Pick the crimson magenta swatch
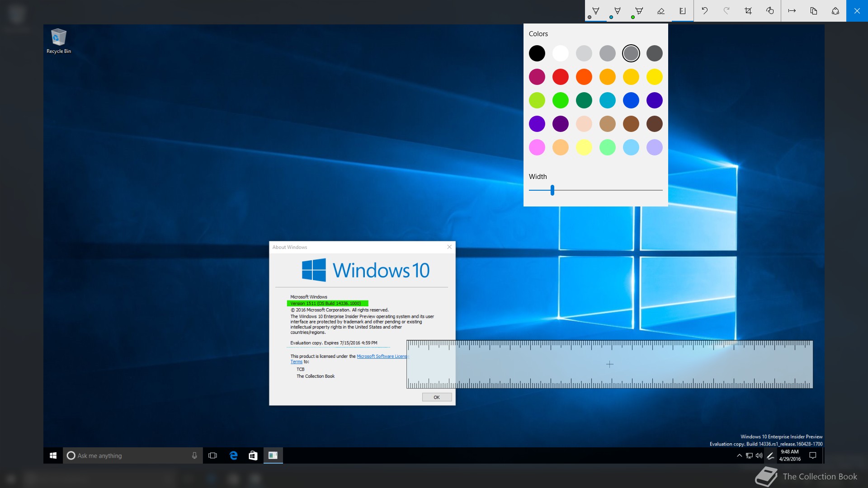 537,77
